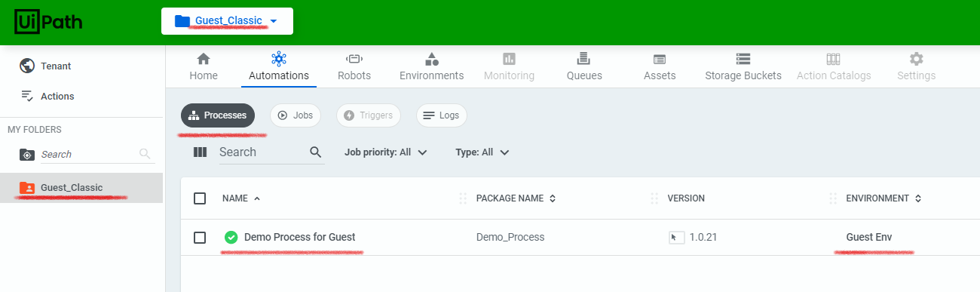This screenshot has width=980, height=292.
Task: Check the Demo Process for Guest row
Action: click(200, 238)
